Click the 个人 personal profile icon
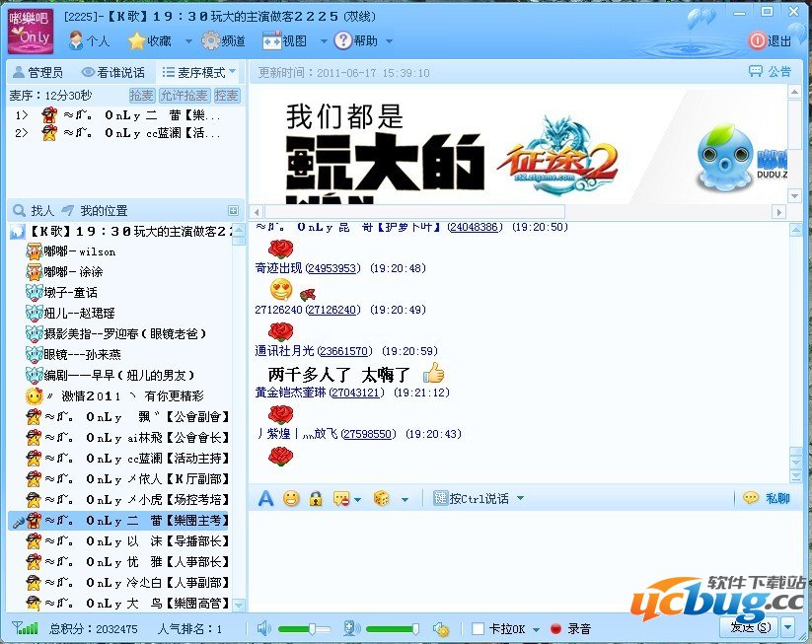The width and height of the screenshot is (812, 644). 88,41
